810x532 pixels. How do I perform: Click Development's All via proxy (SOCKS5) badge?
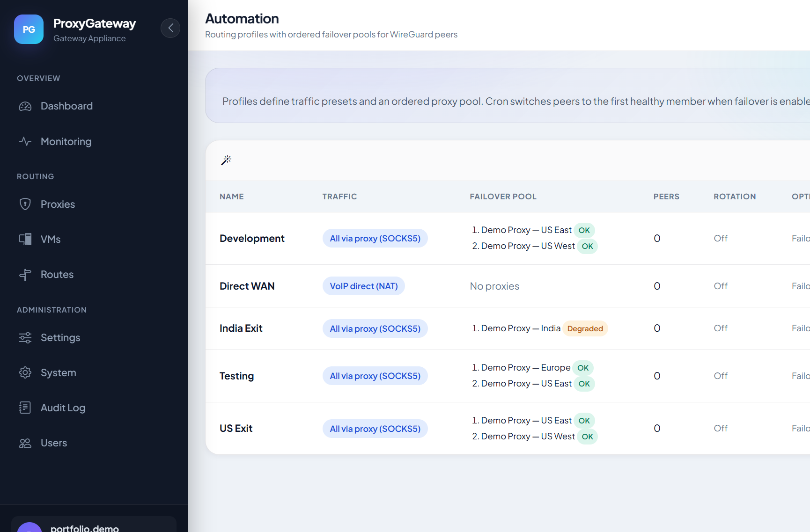[375, 238]
